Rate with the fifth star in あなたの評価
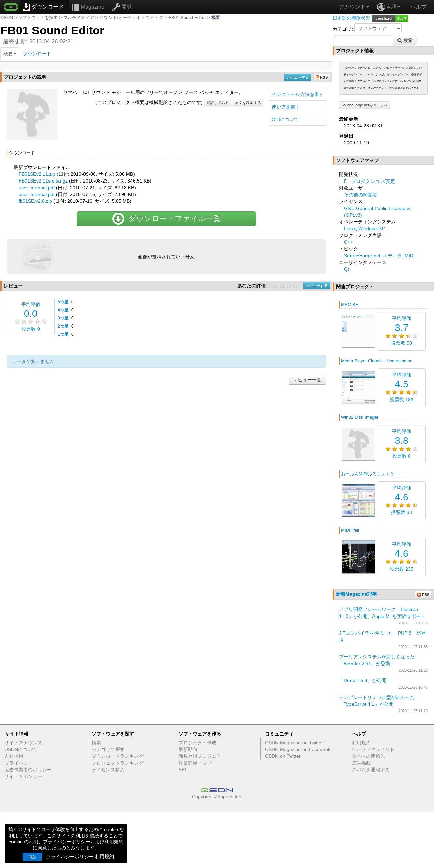 coord(295,286)
